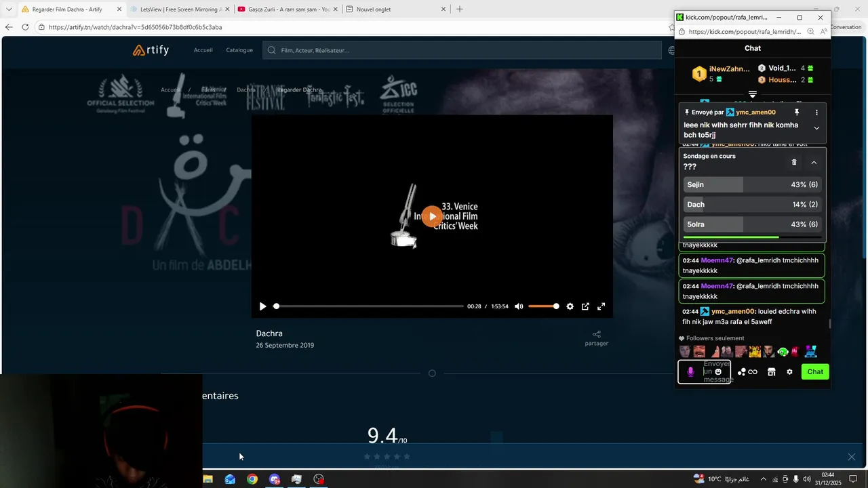868x488 pixels.
Task: Vote for Sejin in the poll
Action: pyautogui.click(x=753, y=184)
